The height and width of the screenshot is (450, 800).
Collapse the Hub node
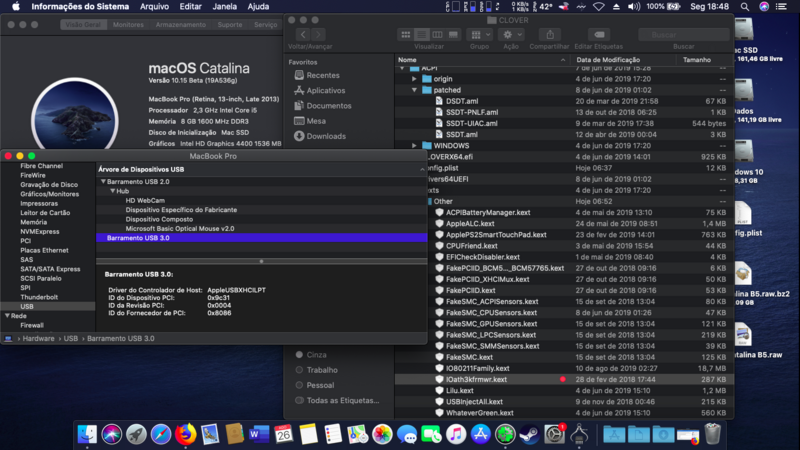[113, 191]
